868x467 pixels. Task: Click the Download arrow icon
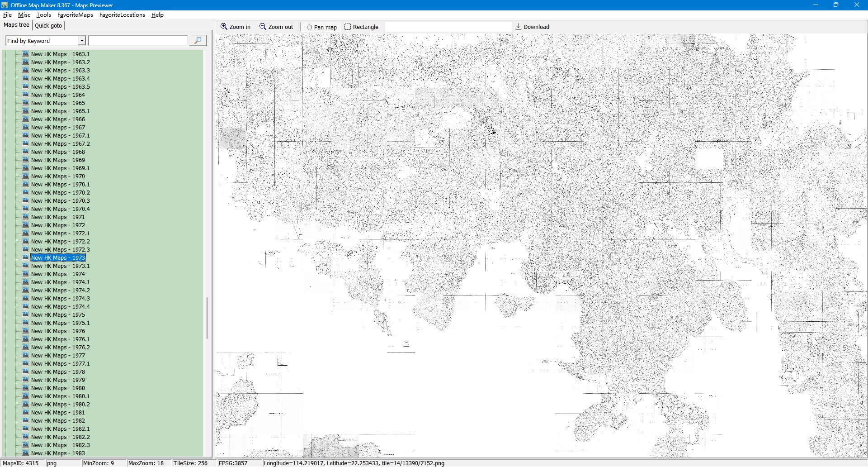point(519,27)
